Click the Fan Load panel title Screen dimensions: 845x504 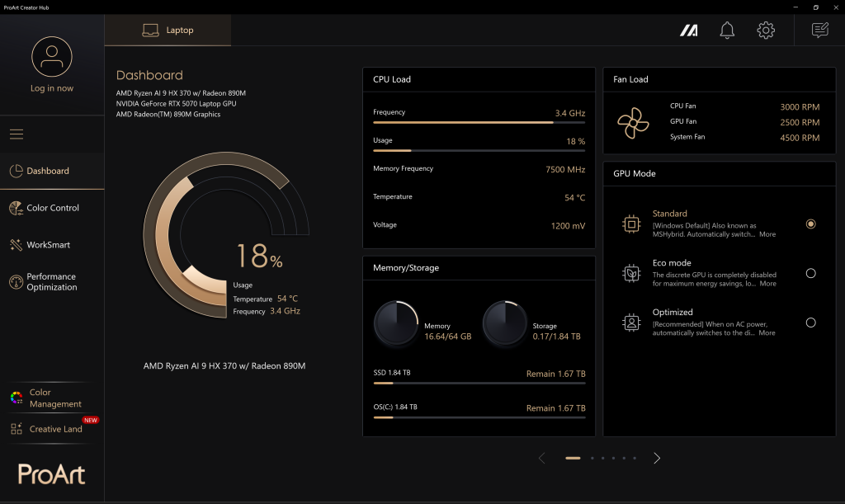(x=630, y=79)
